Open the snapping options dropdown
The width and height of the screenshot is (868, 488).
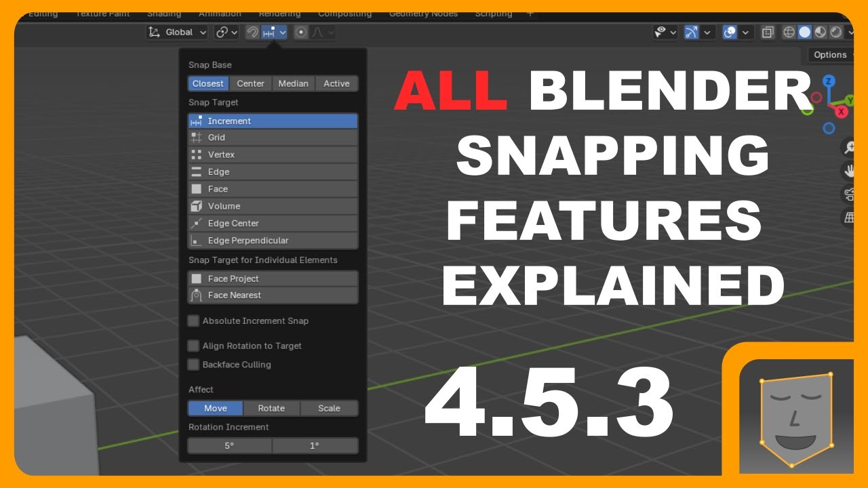(275, 32)
